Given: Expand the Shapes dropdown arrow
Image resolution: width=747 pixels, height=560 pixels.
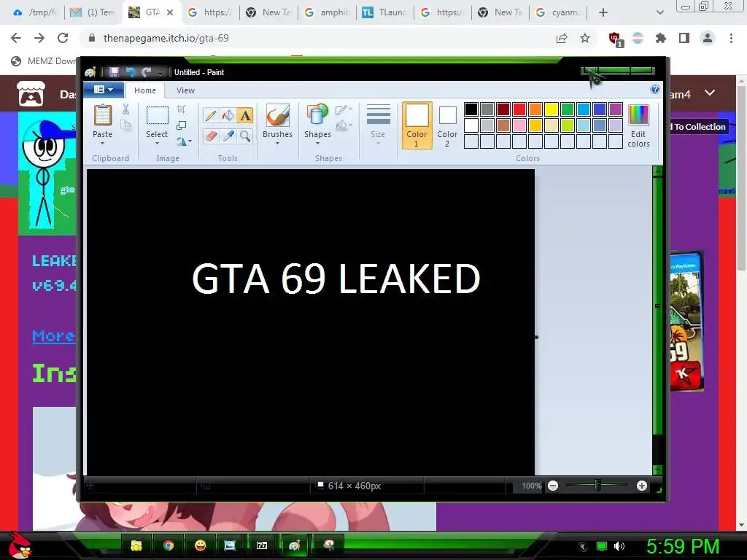Looking at the screenshot, I should coord(317,144).
